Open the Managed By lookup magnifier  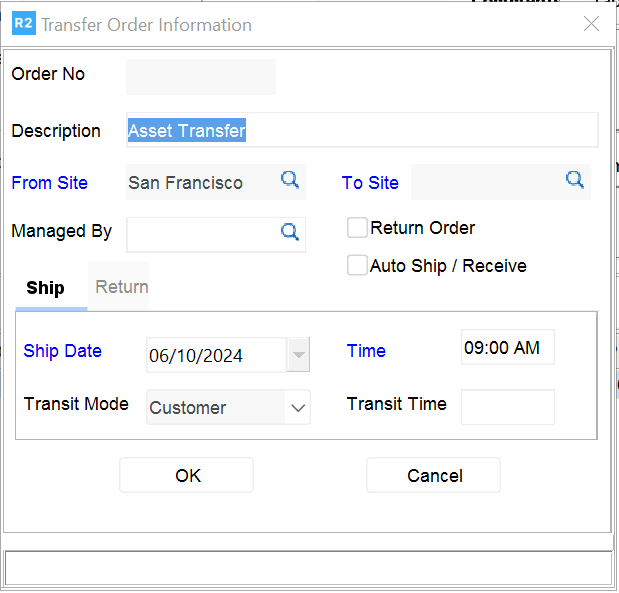click(x=290, y=232)
